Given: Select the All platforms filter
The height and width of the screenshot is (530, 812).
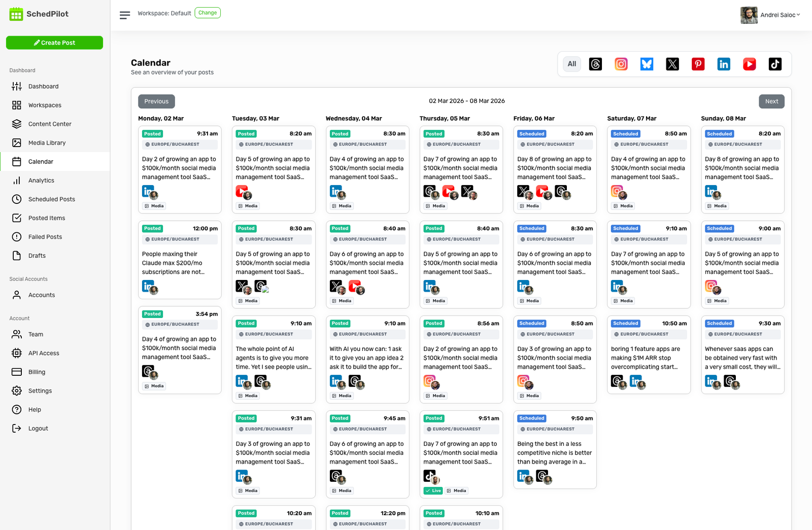Looking at the screenshot, I should point(572,64).
